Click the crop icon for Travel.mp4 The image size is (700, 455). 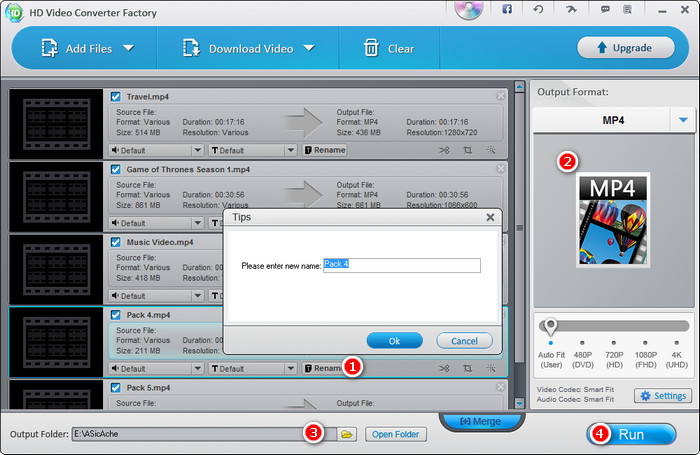(467, 150)
